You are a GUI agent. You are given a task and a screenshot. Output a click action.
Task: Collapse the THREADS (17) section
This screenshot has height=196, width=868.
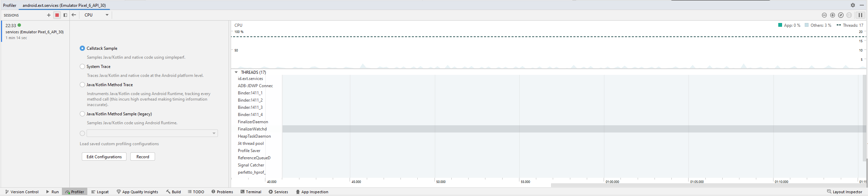click(236, 72)
